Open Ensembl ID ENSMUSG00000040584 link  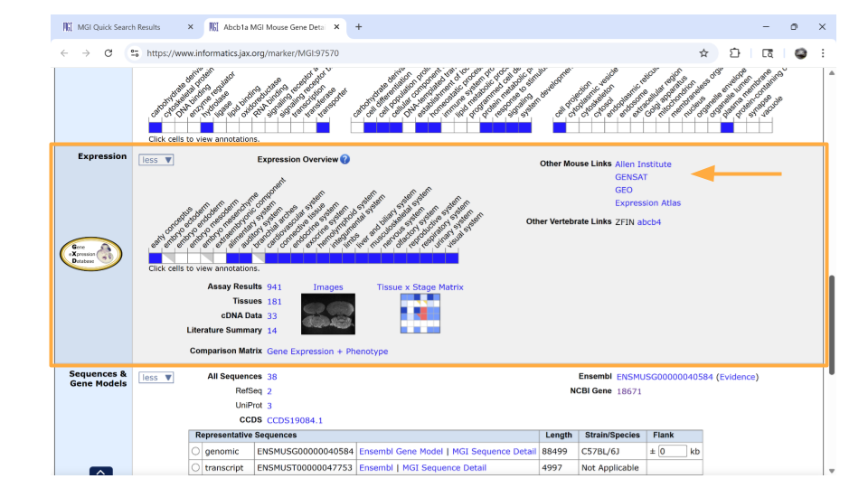(x=665, y=377)
